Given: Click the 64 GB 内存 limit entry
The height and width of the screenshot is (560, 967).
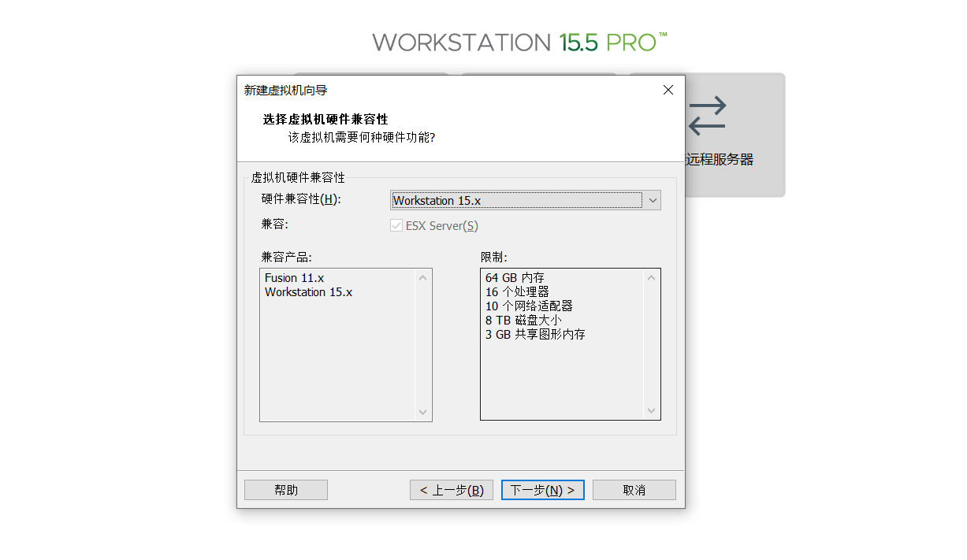Looking at the screenshot, I should 515,278.
